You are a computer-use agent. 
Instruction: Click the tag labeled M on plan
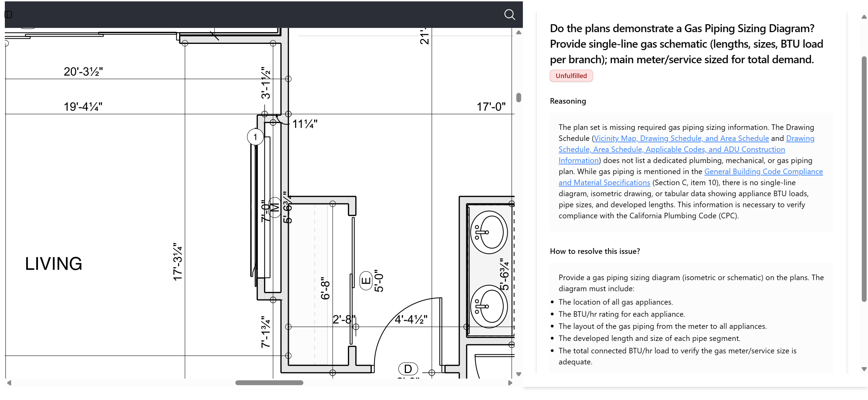(275, 207)
